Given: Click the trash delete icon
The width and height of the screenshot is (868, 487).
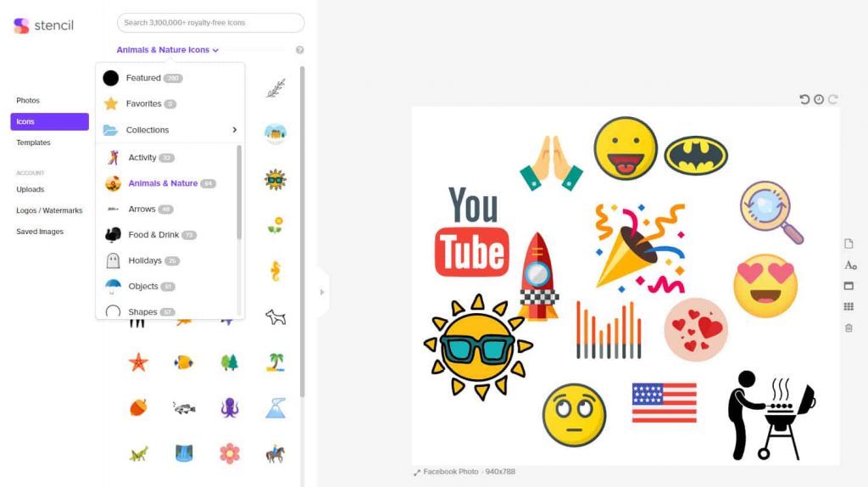Looking at the screenshot, I should (x=849, y=328).
